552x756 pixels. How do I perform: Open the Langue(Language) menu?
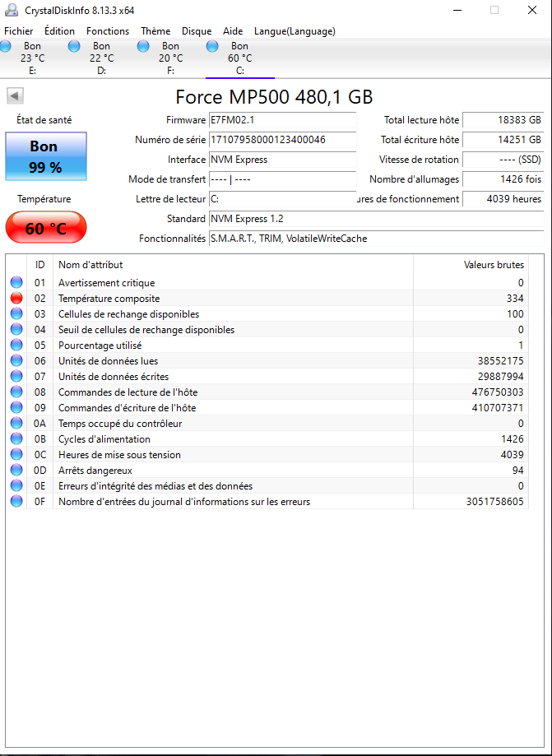click(295, 31)
